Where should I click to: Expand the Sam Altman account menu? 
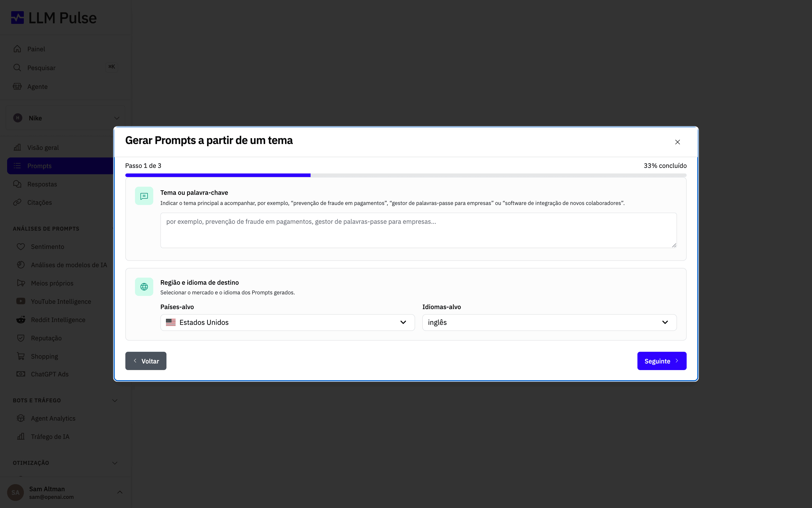(x=120, y=492)
